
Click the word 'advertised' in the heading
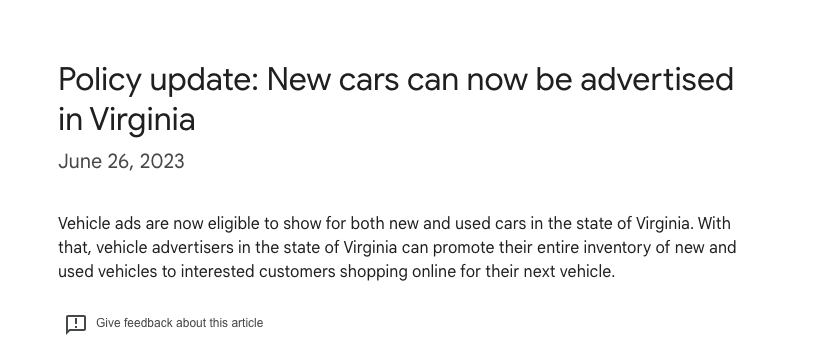(657, 80)
